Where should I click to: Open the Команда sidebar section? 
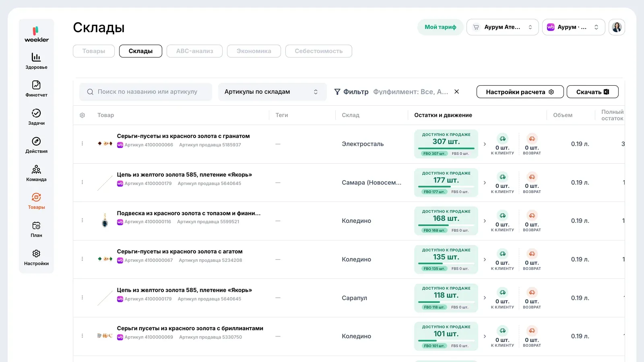(36, 173)
